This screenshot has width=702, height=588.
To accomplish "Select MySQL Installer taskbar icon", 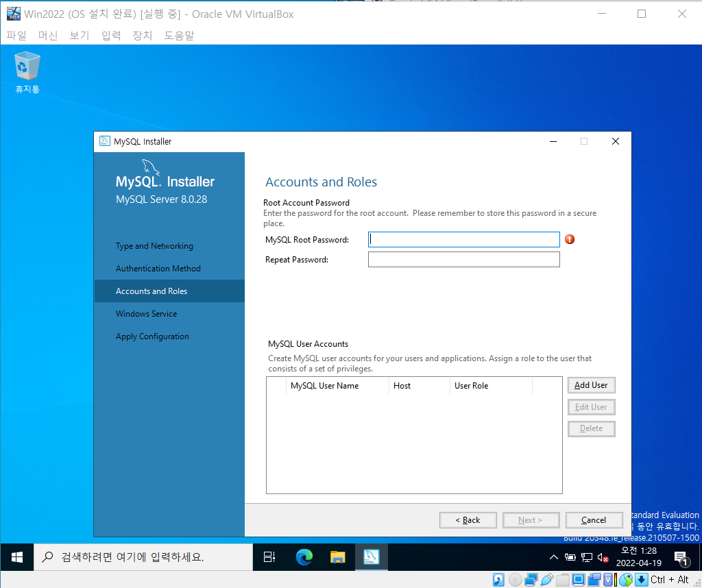I will [x=371, y=557].
